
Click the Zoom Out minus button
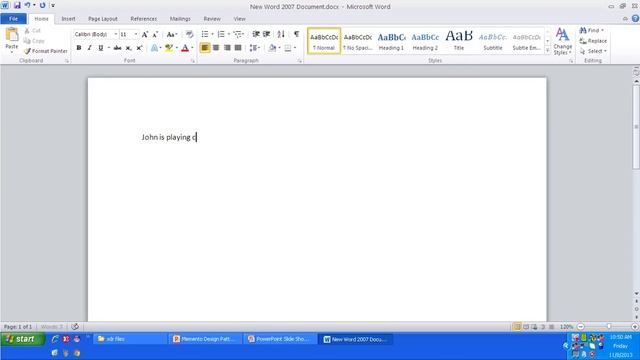pyautogui.click(x=580, y=327)
